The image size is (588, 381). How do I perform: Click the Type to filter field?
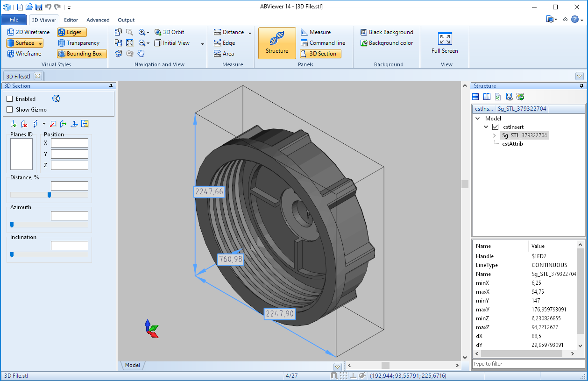[528, 364]
